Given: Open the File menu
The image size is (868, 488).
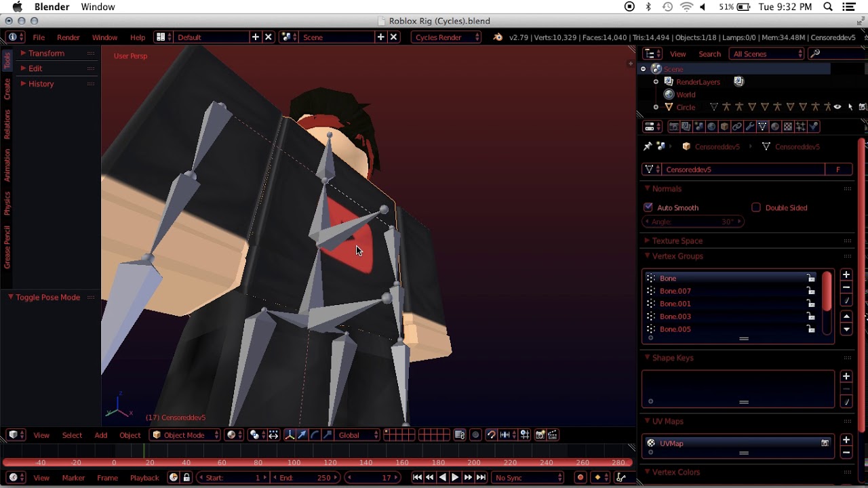Looking at the screenshot, I should (39, 37).
